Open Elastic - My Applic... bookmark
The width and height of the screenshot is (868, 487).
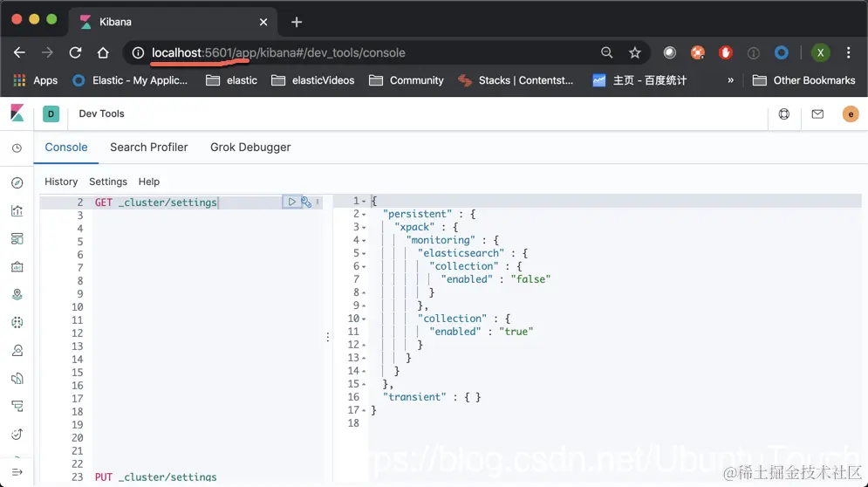tap(130, 80)
